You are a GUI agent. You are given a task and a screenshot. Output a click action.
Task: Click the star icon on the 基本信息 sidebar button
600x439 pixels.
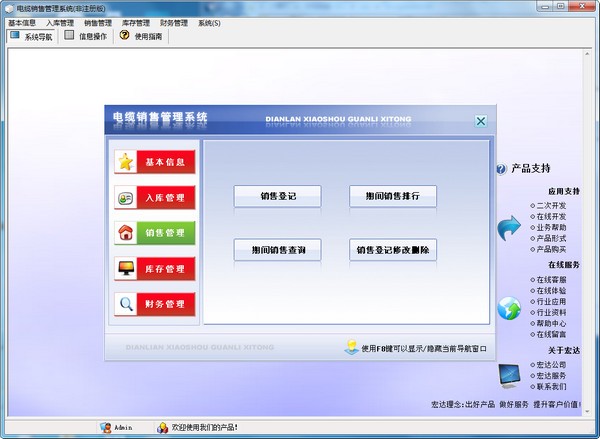[x=125, y=162]
